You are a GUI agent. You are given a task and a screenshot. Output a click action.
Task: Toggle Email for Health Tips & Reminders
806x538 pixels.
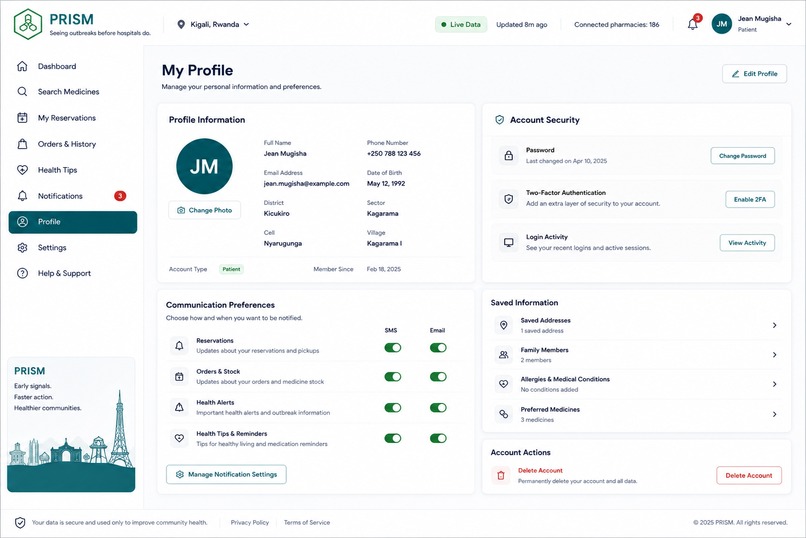coord(438,438)
